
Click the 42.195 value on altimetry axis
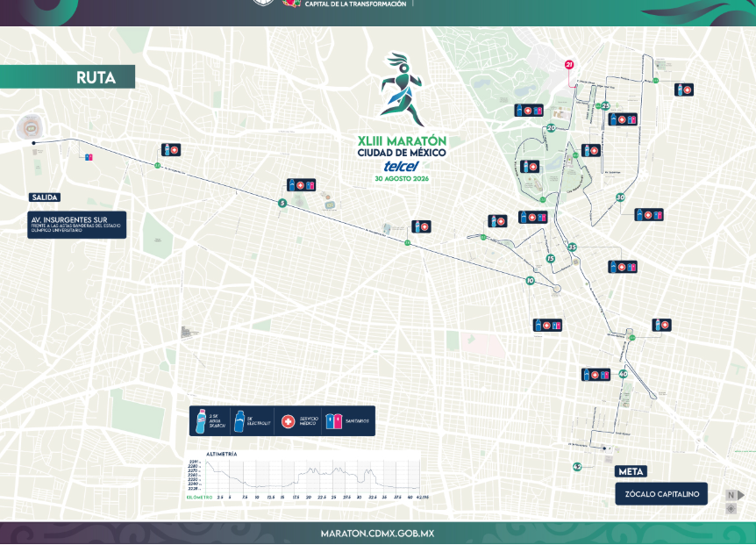click(x=423, y=498)
